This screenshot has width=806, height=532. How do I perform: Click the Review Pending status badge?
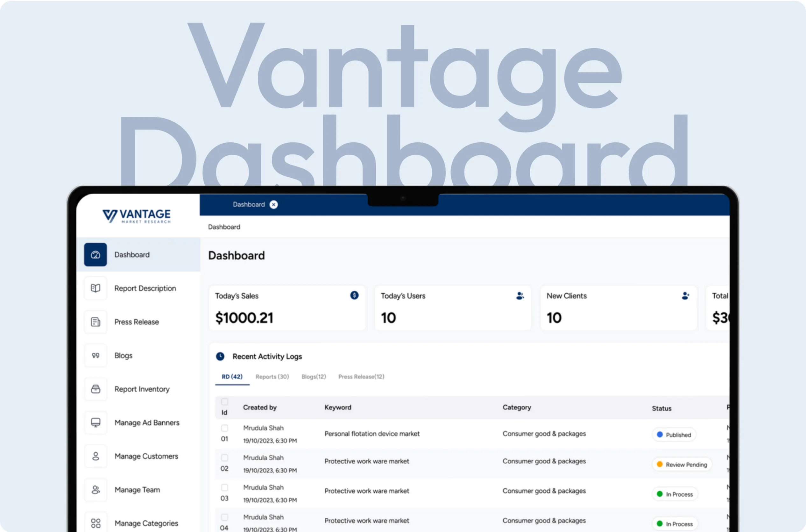pyautogui.click(x=682, y=465)
